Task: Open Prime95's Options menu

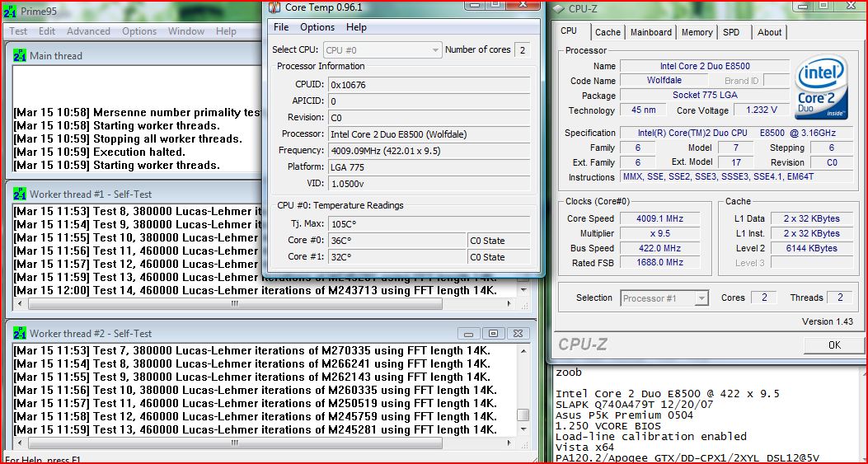Action: pyautogui.click(x=139, y=31)
